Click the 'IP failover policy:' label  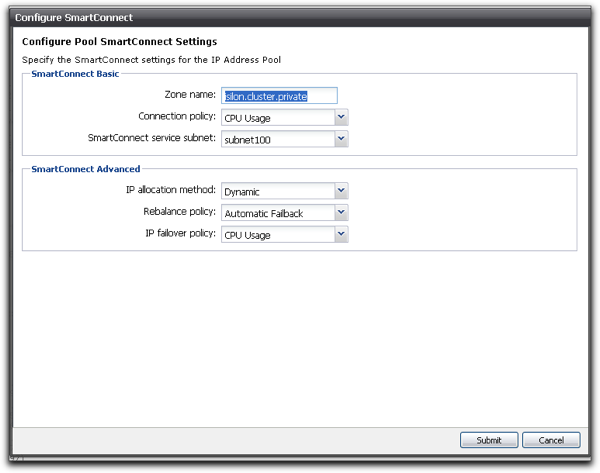(181, 233)
